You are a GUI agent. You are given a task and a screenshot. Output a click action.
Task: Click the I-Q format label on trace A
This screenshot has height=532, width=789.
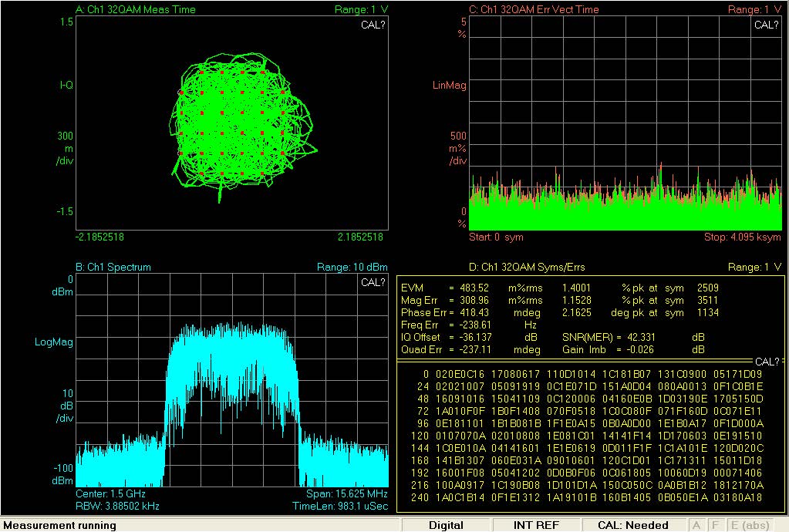click(x=66, y=85)
